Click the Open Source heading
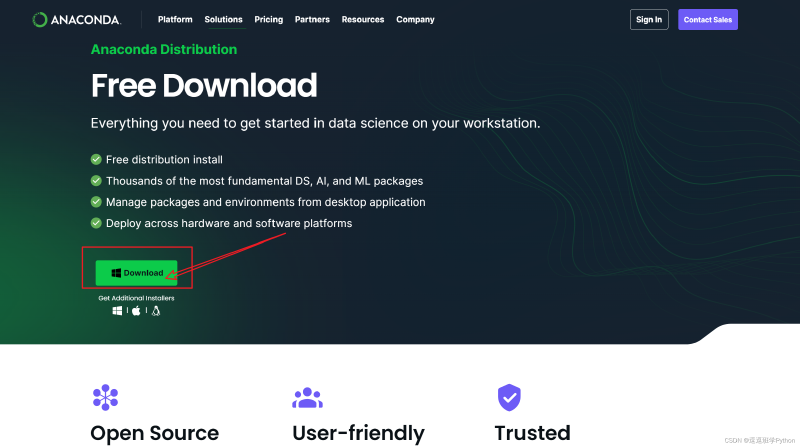The width and height of the screenshot is (800, 447). [x=155, y=433]
